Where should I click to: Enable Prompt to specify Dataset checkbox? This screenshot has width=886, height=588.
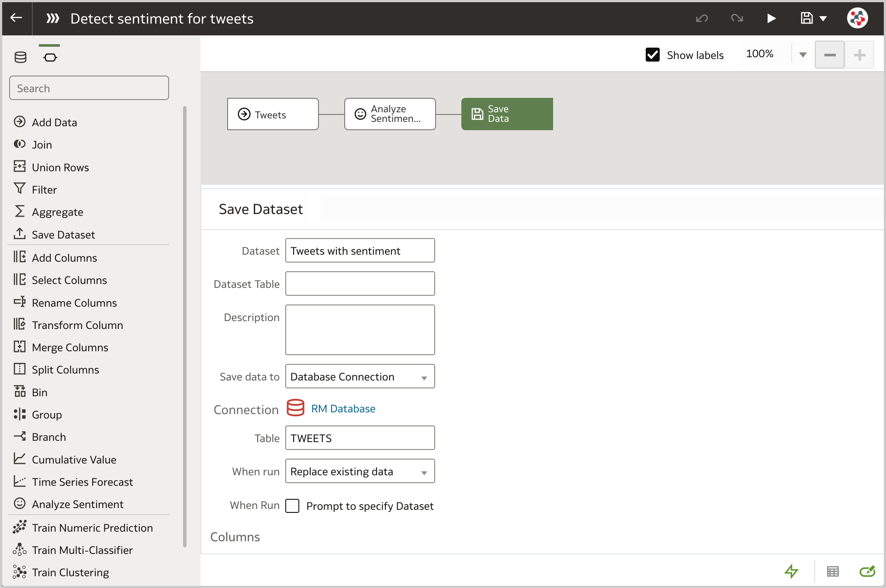tap(293, 506)
